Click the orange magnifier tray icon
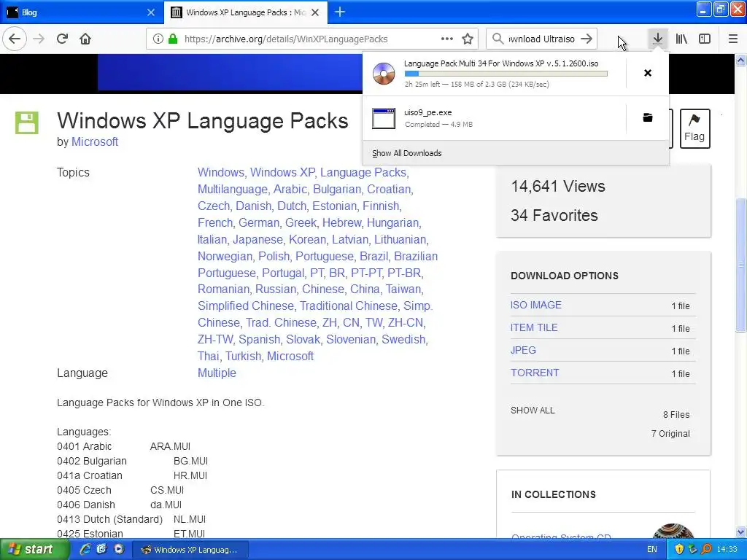 click(706, 549)
